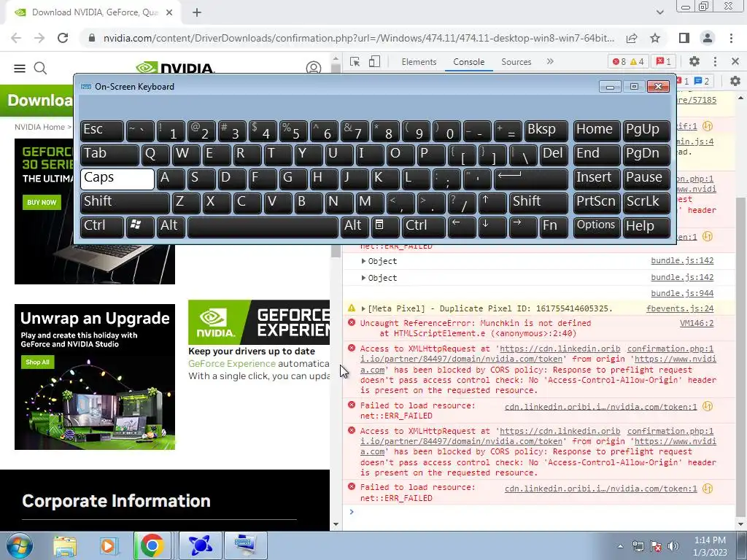This screenshot has width=747, height=560.
Task: Open DevTools customize three-dot menu
Action: [x=715, y=61]
